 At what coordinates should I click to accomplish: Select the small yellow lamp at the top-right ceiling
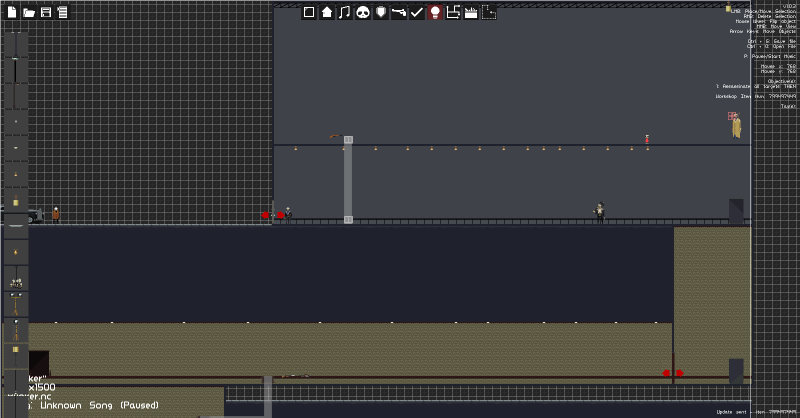coord(728,7)
